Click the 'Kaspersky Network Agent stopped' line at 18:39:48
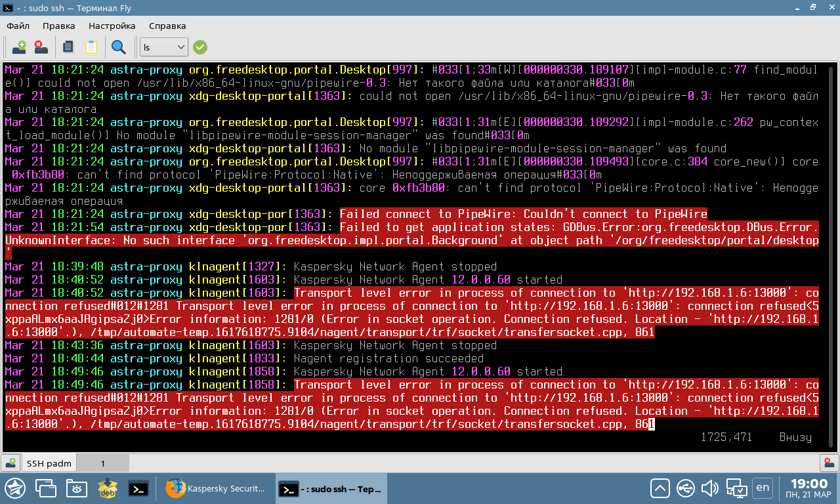The image size is (840, 504). [x=395, y=266]
